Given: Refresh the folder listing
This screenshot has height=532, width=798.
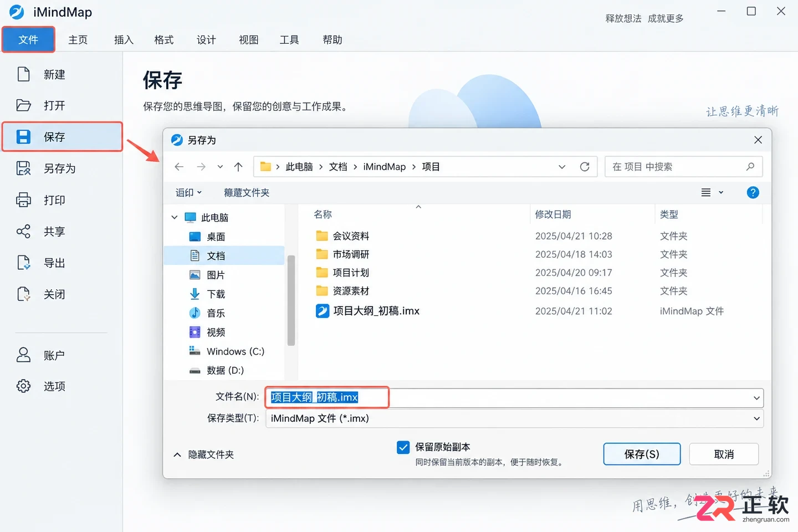Looking at the screenshot, I should tap(585, 167).
